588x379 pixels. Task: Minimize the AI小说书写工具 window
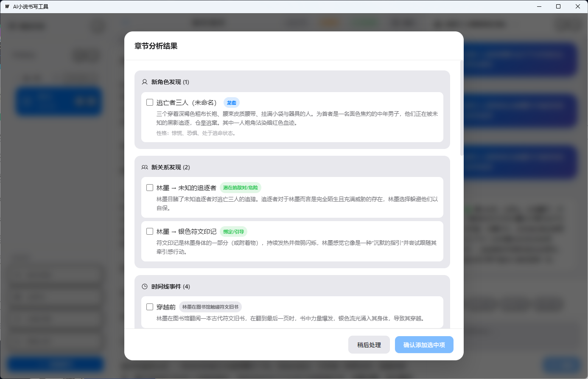[539, 6]
